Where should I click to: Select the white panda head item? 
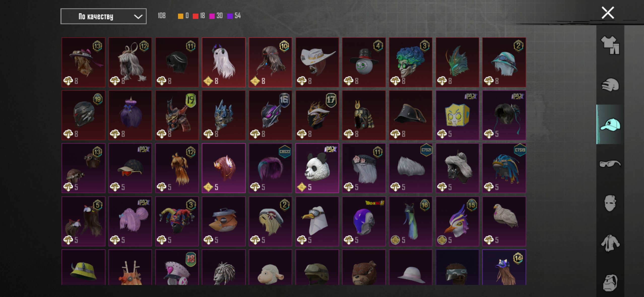tap(317, 168)
